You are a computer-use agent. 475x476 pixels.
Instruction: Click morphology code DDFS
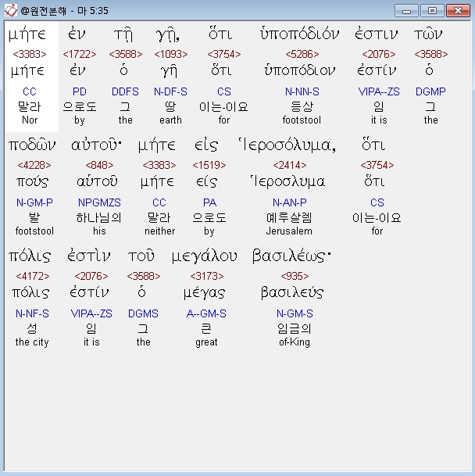(125, 91)
